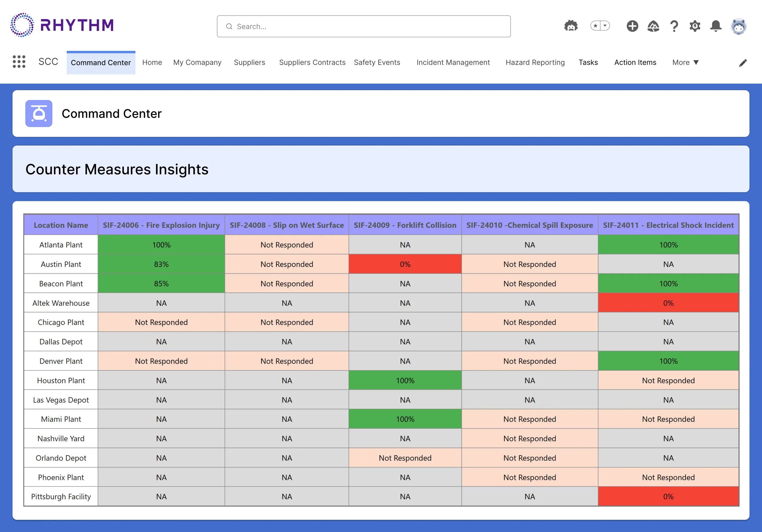Click the SIF-24010 Chemical Spill Exposure header
Screen dimensions: 762x532
click(x=529, y=225)
